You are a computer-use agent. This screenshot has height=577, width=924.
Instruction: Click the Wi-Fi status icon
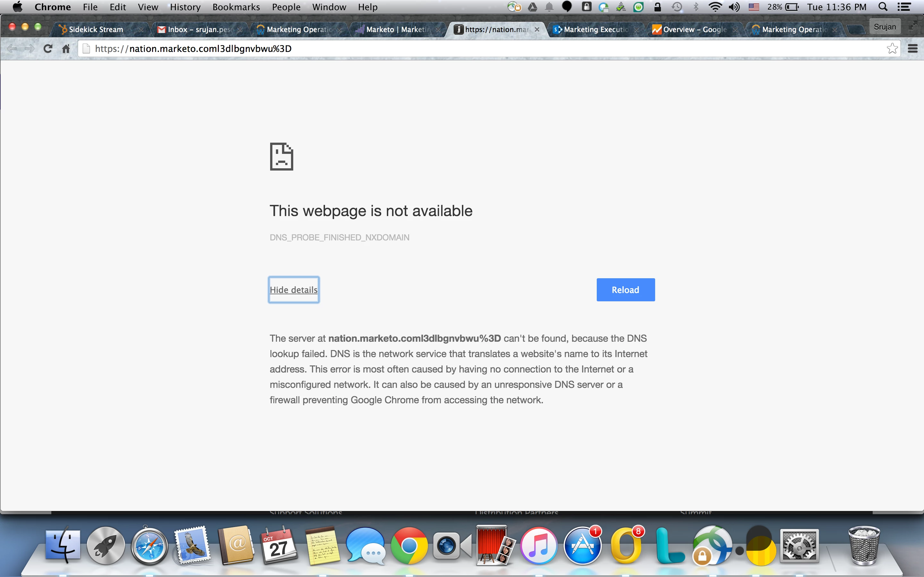coord(715,7)
